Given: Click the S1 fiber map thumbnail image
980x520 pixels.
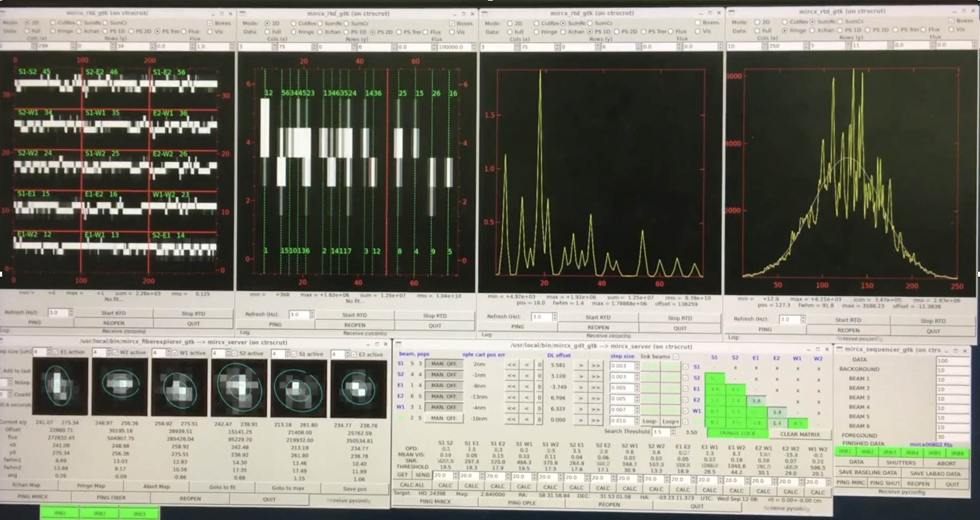Looking at the screenshot, I should 299,389.
